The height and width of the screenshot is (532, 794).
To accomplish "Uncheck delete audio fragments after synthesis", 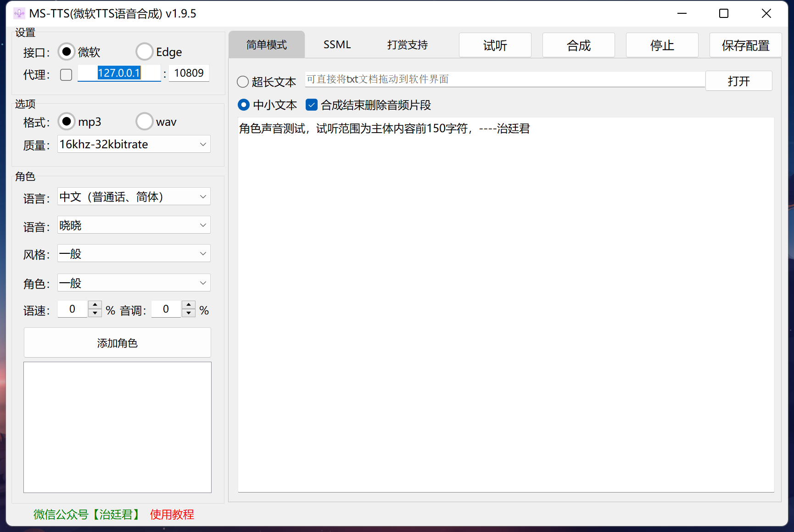I will (312, 105).
